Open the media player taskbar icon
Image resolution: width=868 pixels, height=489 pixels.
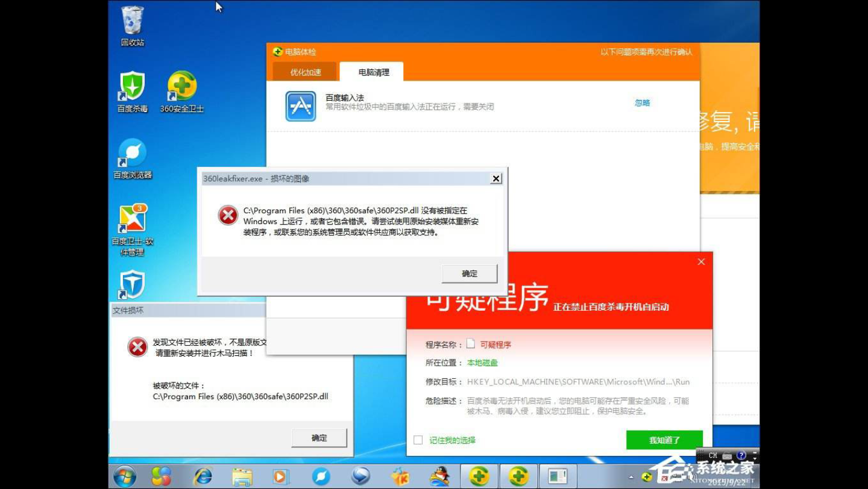click(280, 476)
